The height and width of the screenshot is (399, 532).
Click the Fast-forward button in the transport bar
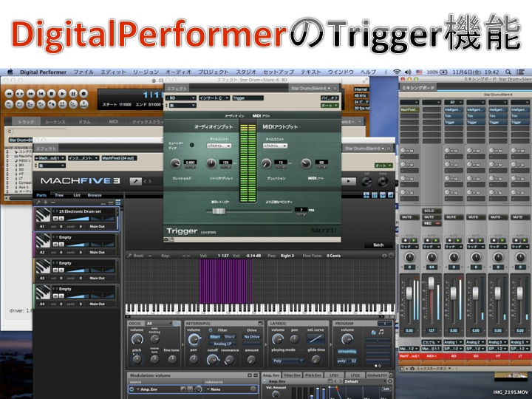coord(30,93)
